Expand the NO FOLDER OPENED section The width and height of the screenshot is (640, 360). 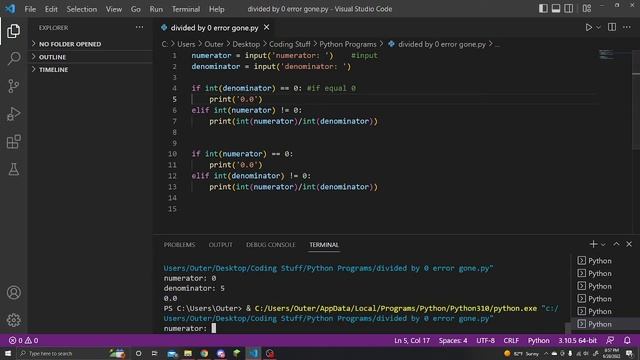point(91,44)
